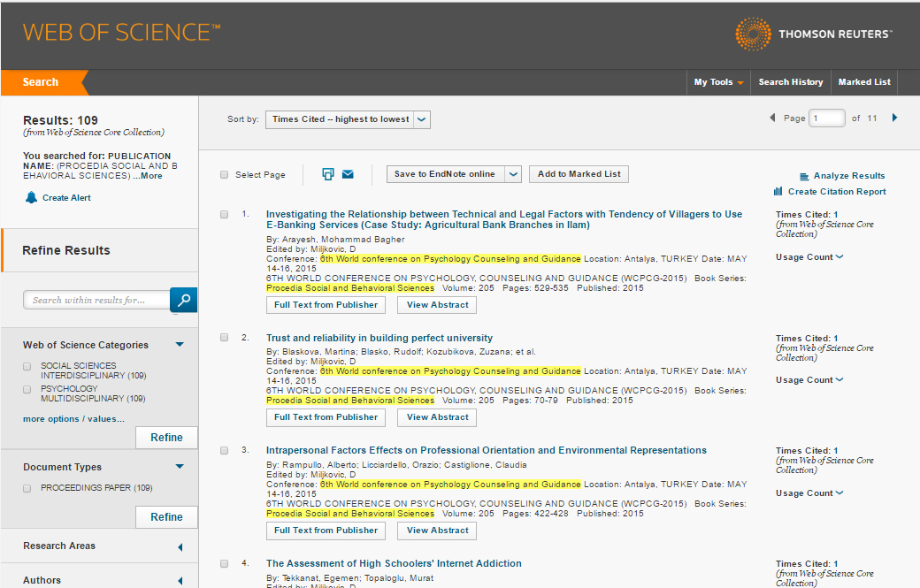Click the Create Alert link
This screenshot has width=920, height=588.
[66, 198]
